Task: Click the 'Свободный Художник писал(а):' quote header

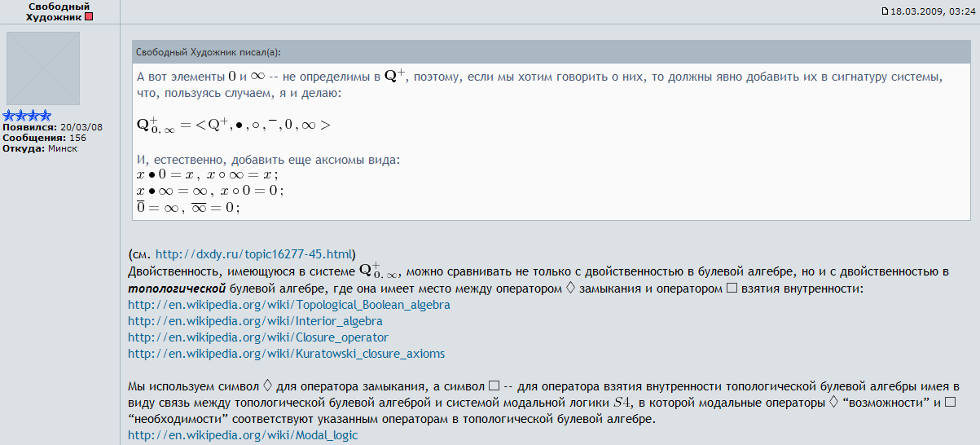Action: pyautogui.click(x=209, y=52)
